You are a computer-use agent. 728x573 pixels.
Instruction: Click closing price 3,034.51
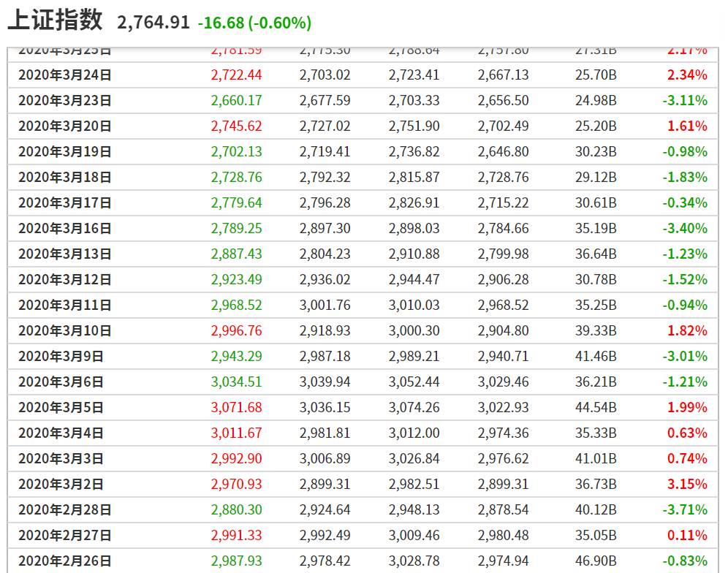coord(236,382)
